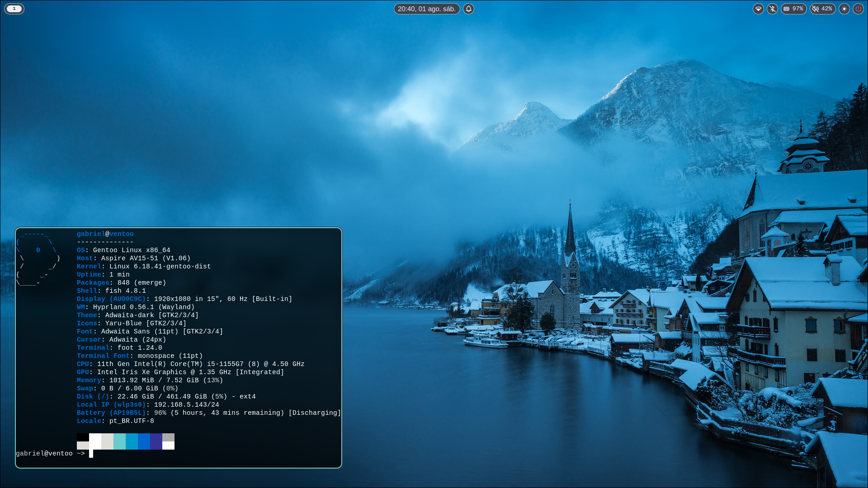Screen dimensions: 868x488
Task: Click the Swap line '0 B / 6.00 GiB (0%)'
Action: tap(127, 389)
